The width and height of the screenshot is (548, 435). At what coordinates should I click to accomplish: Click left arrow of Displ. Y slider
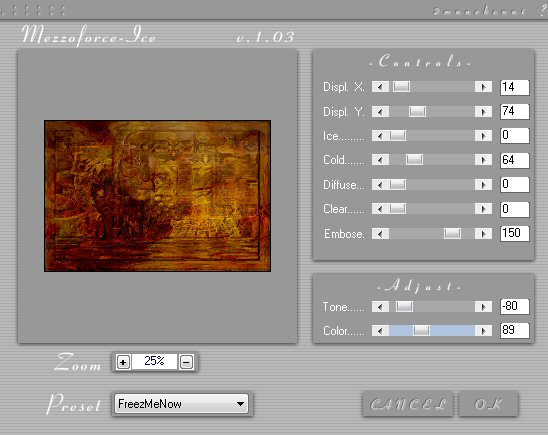coord(380,111)
